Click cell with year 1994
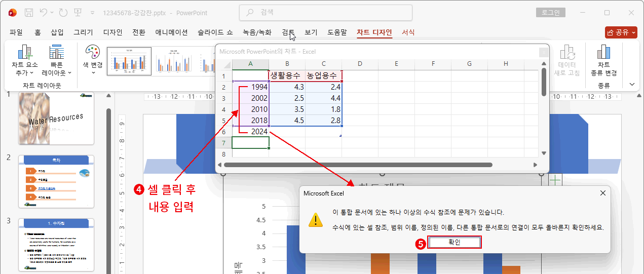 click(250, 87)
